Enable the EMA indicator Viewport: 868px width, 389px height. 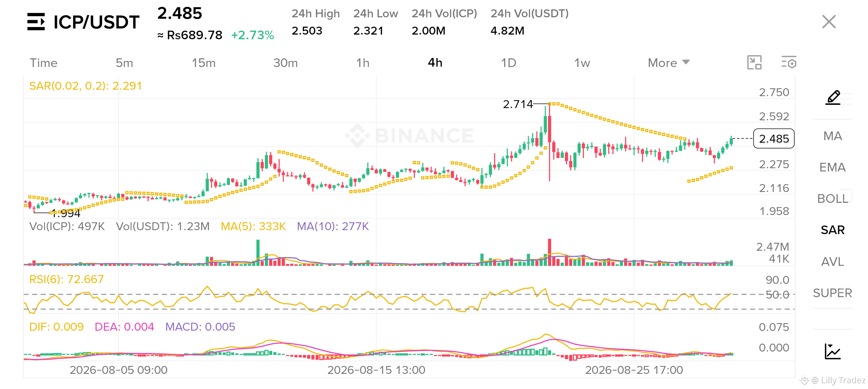pos(833,167)
